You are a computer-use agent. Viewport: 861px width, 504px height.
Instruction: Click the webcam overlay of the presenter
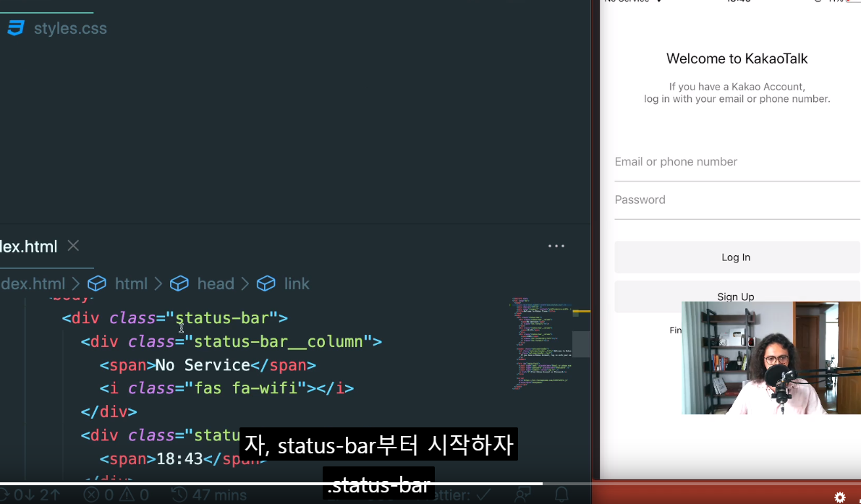[x=771, y=357]
